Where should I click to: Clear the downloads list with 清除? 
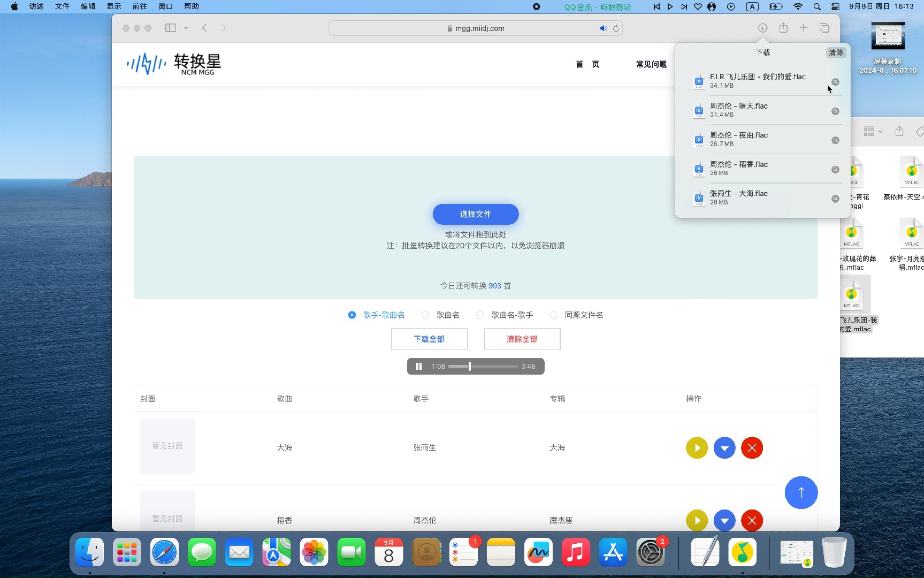tap(836, 52)
